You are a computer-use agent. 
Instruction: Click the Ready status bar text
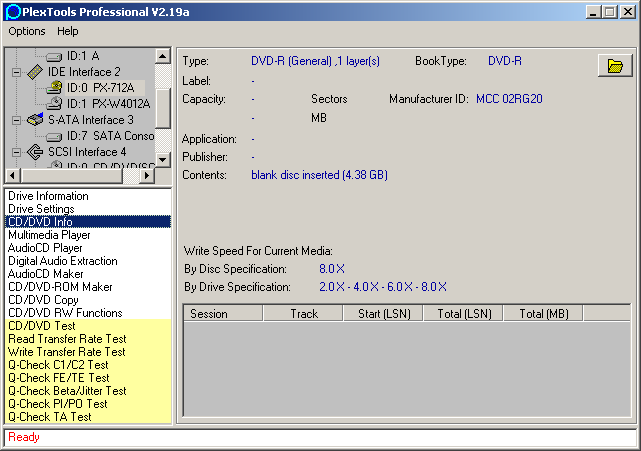tap(24, 437)
